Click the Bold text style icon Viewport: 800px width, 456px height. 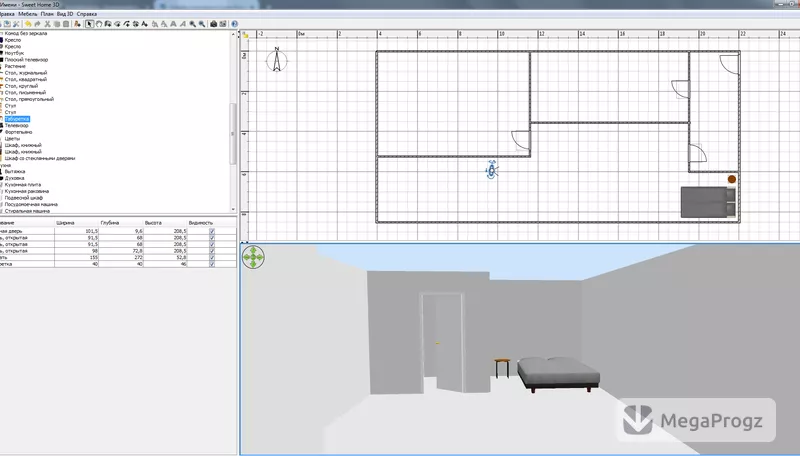click(x=172, y=24)
